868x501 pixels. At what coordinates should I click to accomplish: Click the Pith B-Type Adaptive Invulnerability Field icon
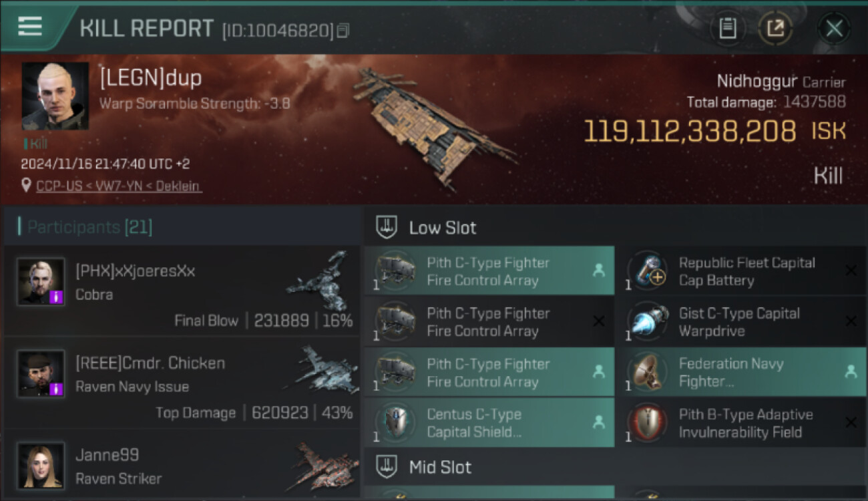pos(647,423)
